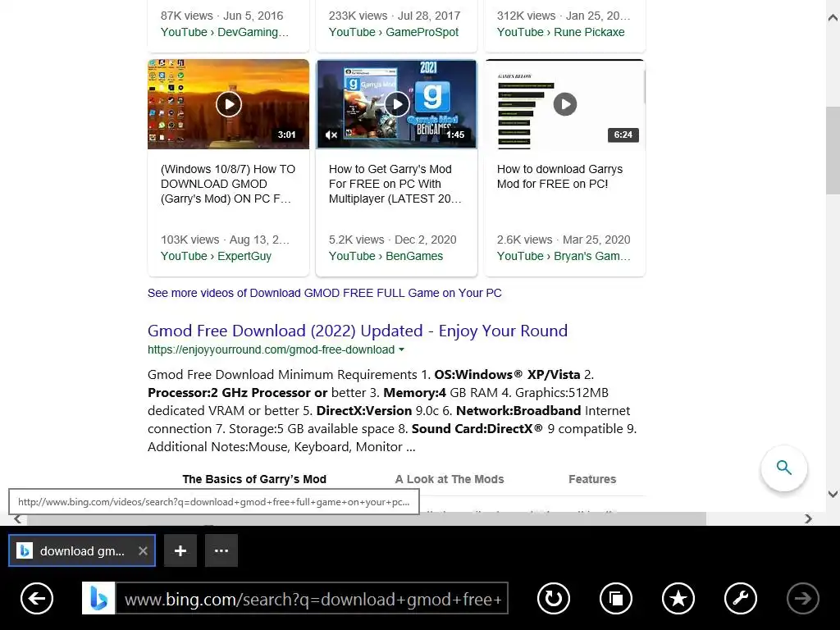Click '233K views · Jul 28, 2017' text
The image size is (840, 630).
[x=395, y=16]
